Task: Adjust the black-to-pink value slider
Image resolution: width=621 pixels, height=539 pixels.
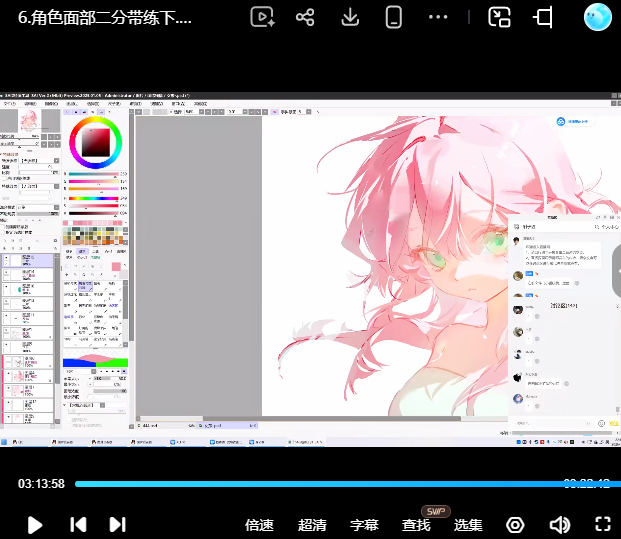Action: click(x=93, y=213)
